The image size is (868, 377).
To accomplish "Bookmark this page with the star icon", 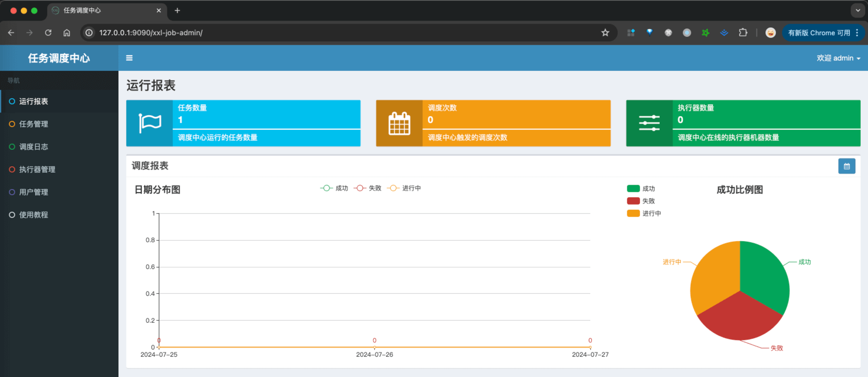I will coord(605,33).
